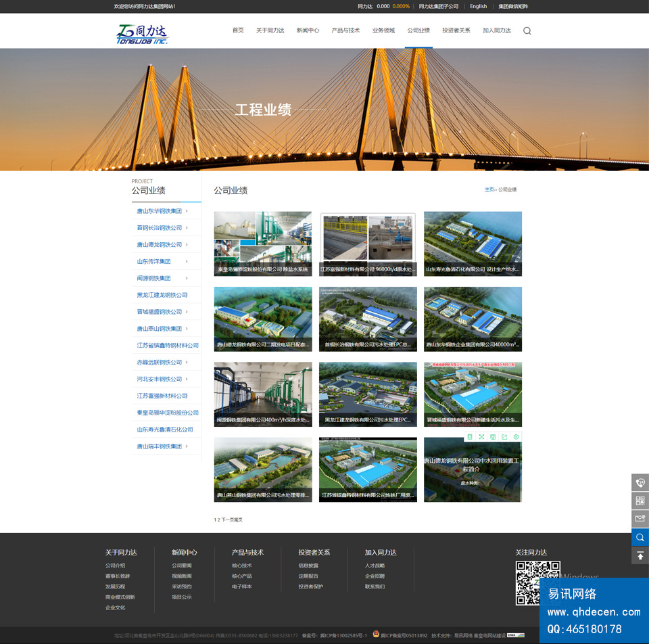This screenshot has height=644, width=649.
Task: Expand the 首钢长治钢铁公司 chevron
Action: (187, 228)
